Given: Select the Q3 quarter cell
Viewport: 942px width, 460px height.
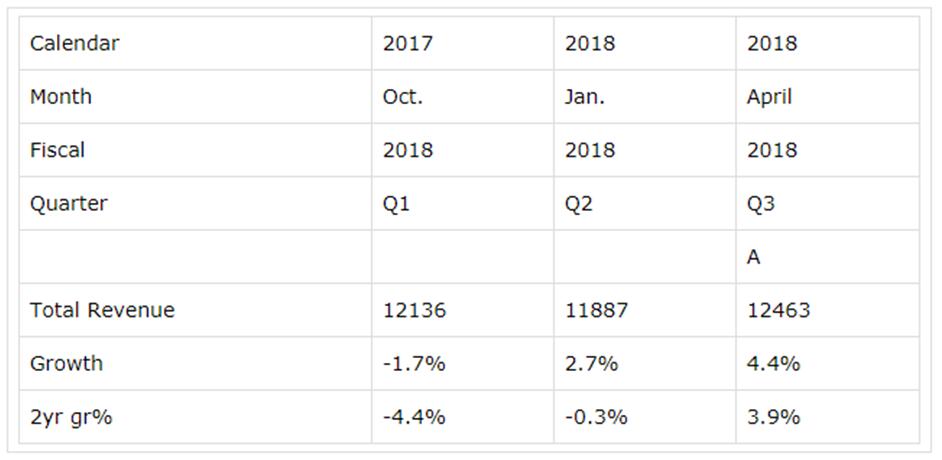Looking at the screenshot, I should tap(761, 204).
